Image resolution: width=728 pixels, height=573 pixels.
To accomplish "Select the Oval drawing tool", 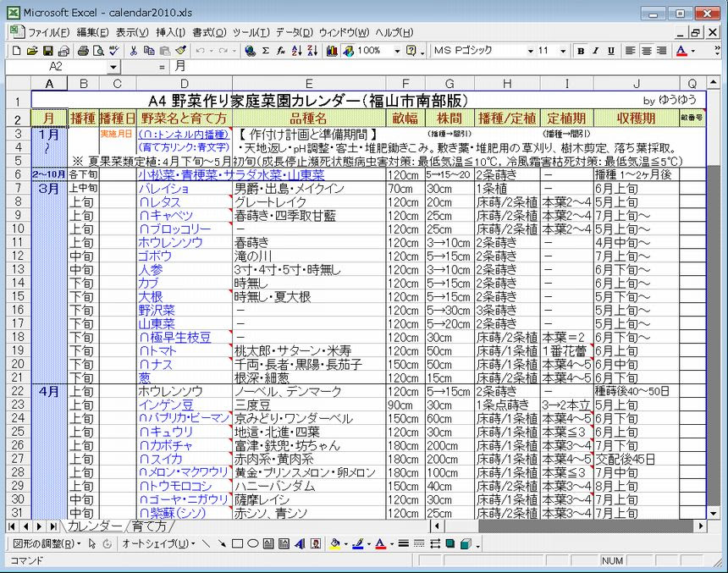I will coord(252,543).
